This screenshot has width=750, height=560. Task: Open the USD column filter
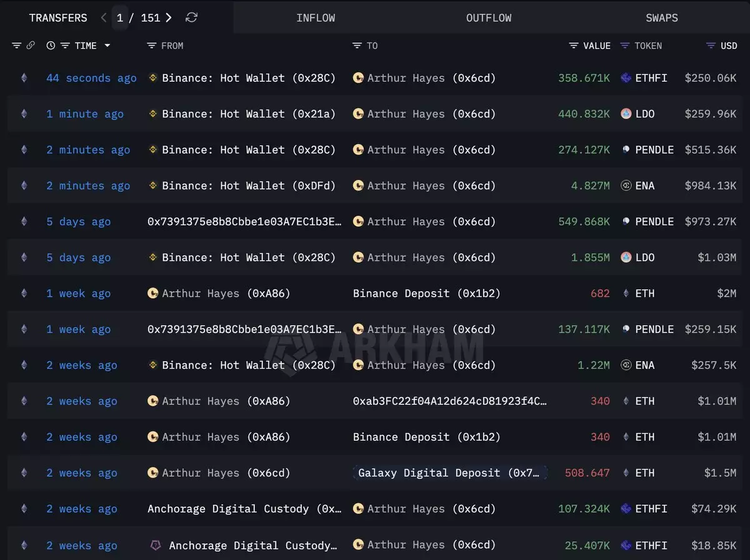pos(711,46)
